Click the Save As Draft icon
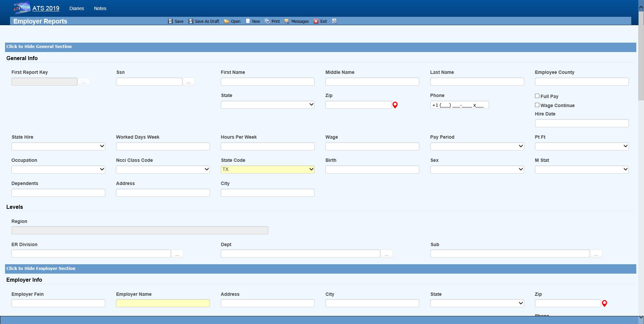Viewport: 644px width, 324px height. click(191, 21)
